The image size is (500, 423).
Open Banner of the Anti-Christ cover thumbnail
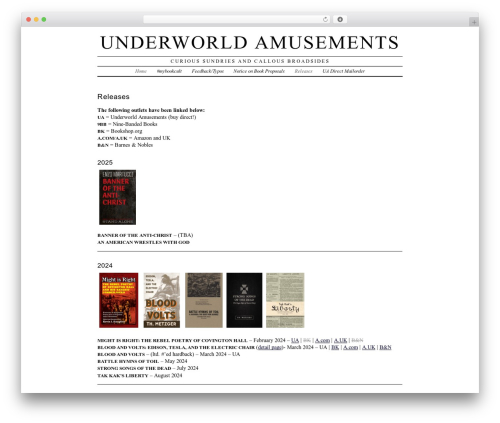coord(117,197)
